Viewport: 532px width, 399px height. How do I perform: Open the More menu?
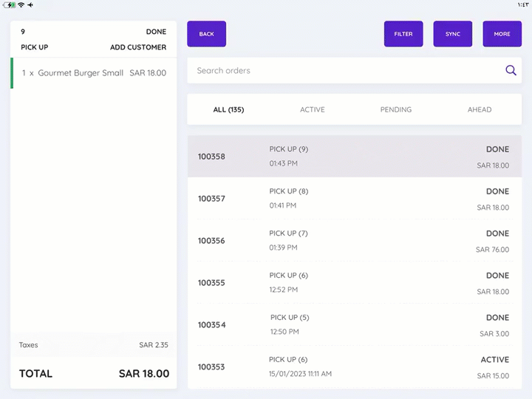pos(502,34)
